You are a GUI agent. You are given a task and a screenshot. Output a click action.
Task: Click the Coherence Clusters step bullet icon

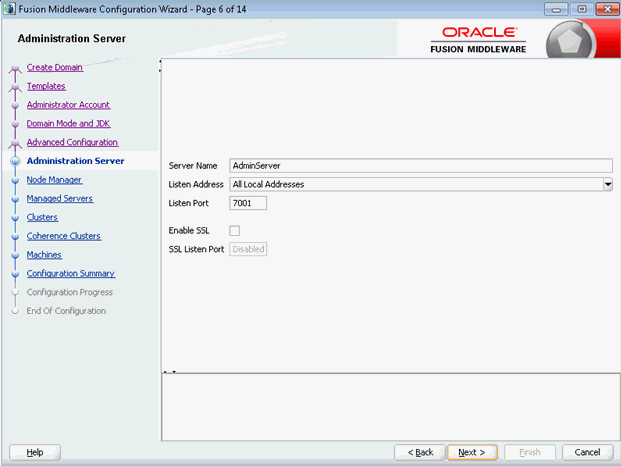click(x=15, y=237)
